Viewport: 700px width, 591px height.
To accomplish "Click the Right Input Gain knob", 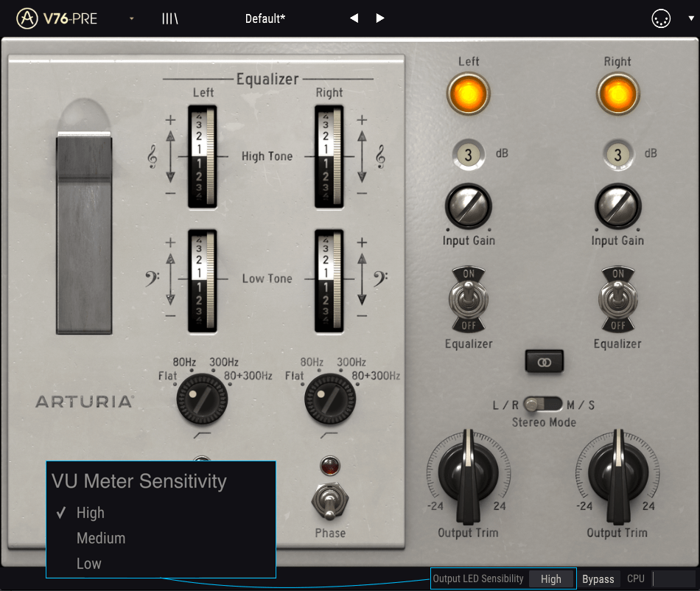I will [618, 206].
